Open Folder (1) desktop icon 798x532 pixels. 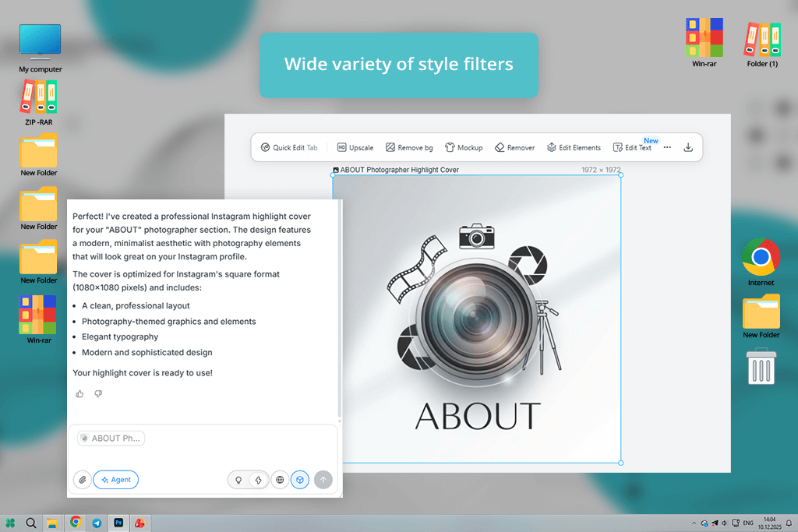pyautogui.click(x=762, y=44)
